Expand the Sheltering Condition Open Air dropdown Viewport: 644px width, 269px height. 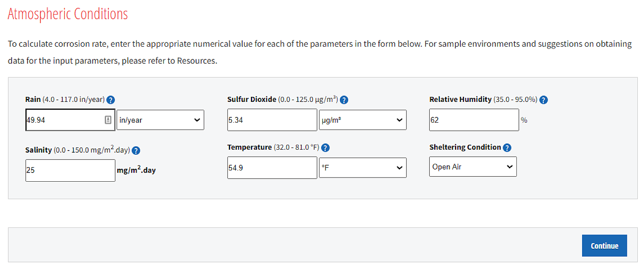472,167
